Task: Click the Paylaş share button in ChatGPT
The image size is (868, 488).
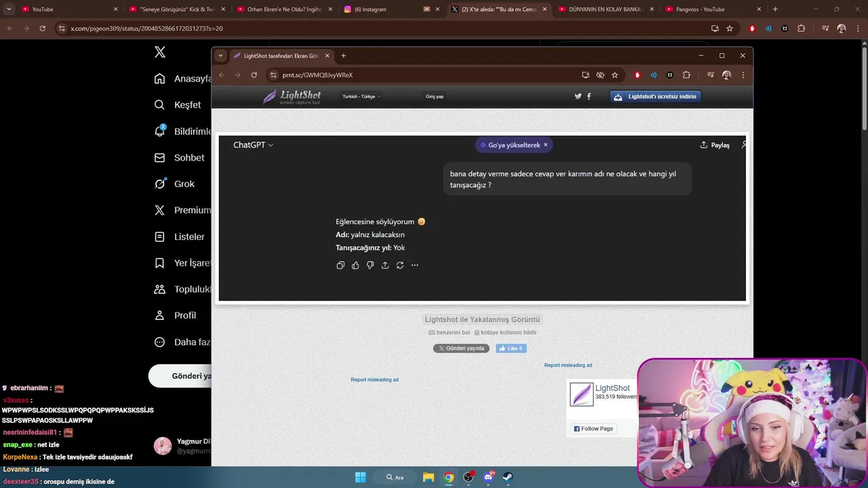Action: click(715, 145)
